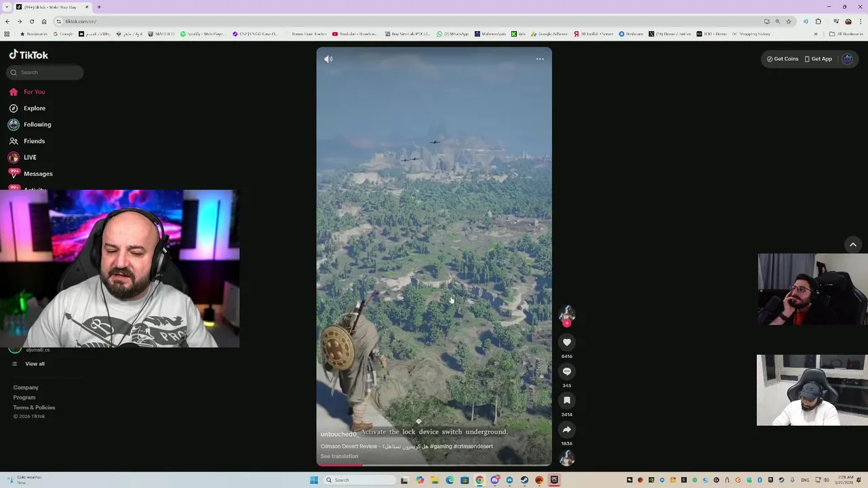The image size is (868, 488).
Task: Open the Program footer link
Action: coord(24,398)
